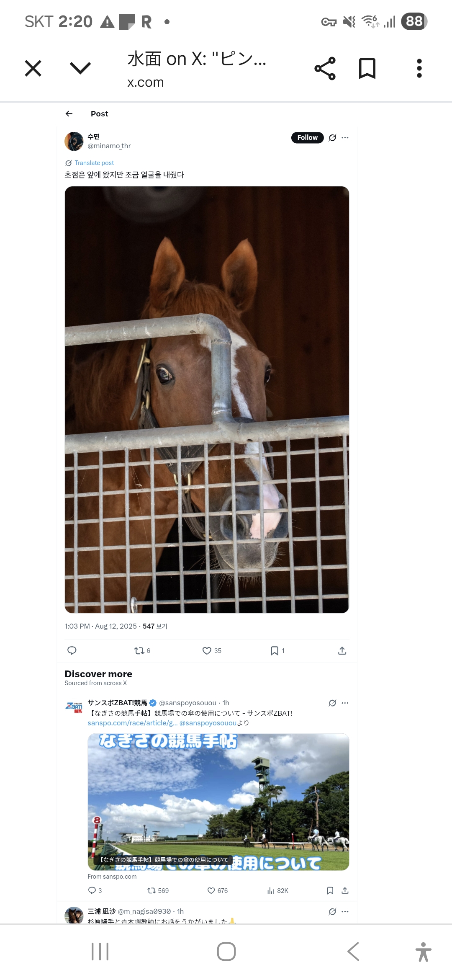Click the Translate post link
Screen dimensions: 452x980
94,163
